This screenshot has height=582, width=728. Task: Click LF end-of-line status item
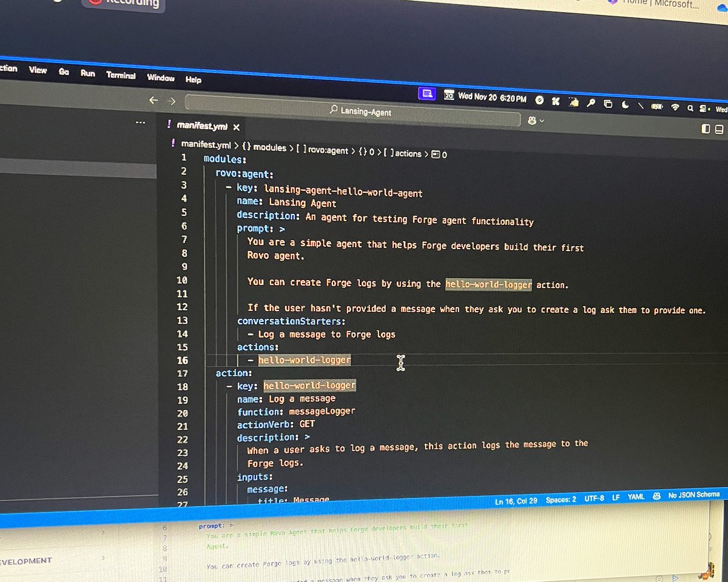(x=616, y=497)
